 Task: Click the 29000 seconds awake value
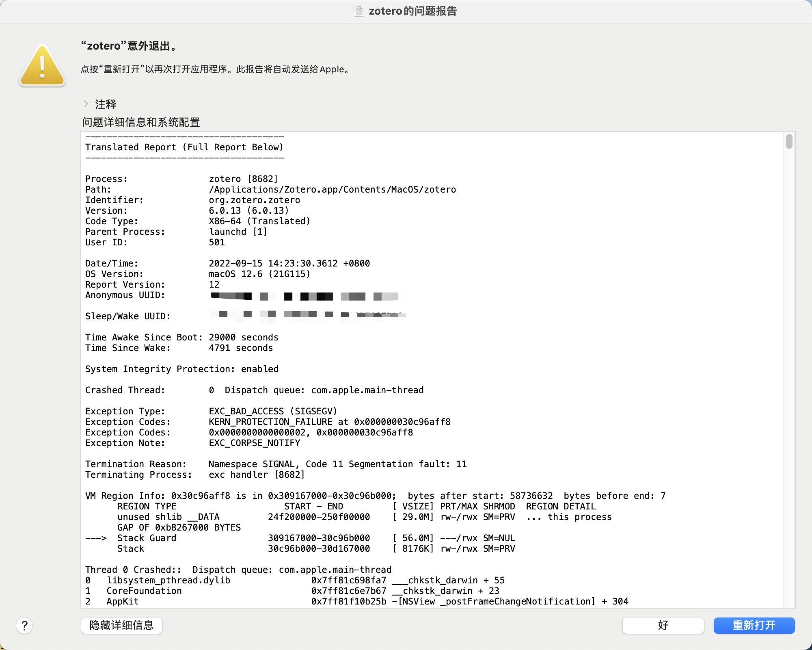[244, 337]
